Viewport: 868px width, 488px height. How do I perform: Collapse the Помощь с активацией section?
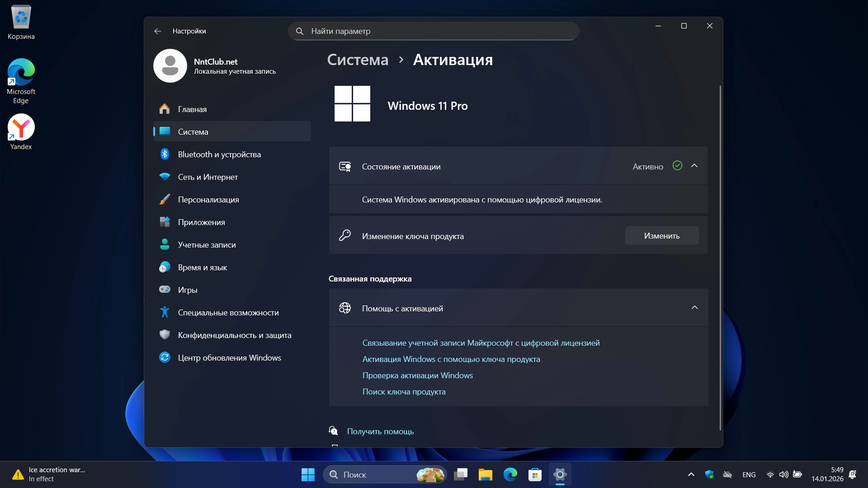(x=694, y=308)
